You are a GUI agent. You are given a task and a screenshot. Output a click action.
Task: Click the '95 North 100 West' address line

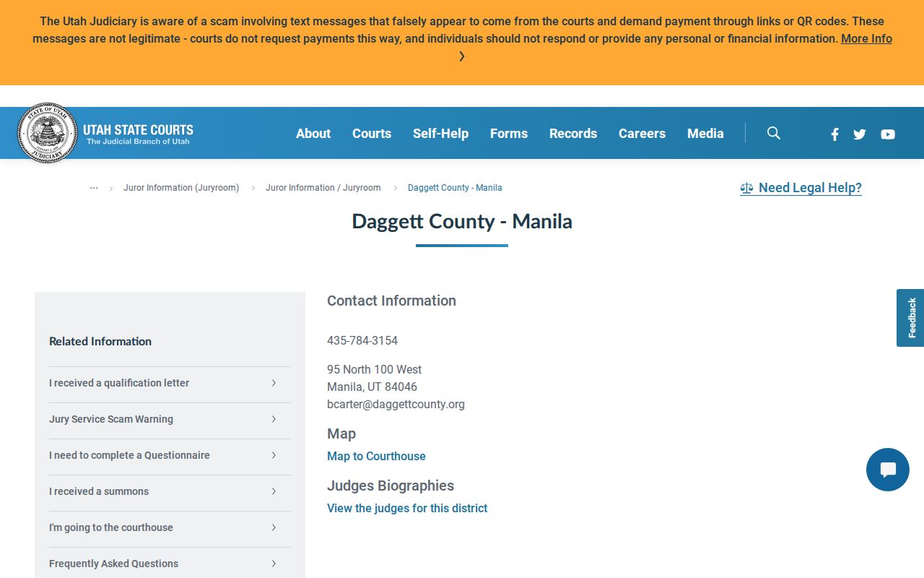point(374,369)
